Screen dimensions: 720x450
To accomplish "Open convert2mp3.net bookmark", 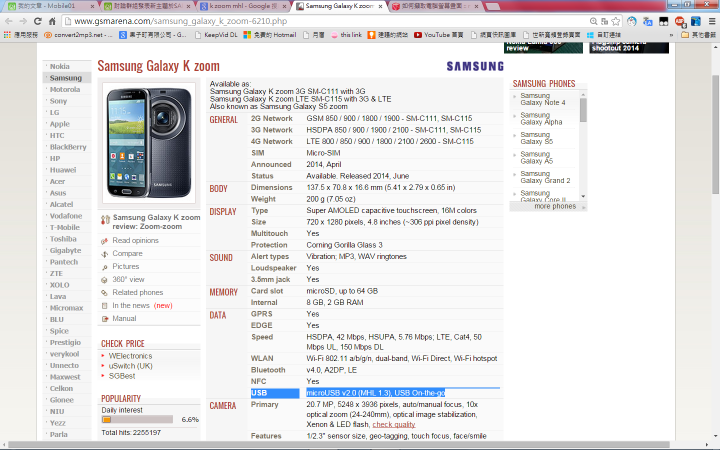I will 79,35.
